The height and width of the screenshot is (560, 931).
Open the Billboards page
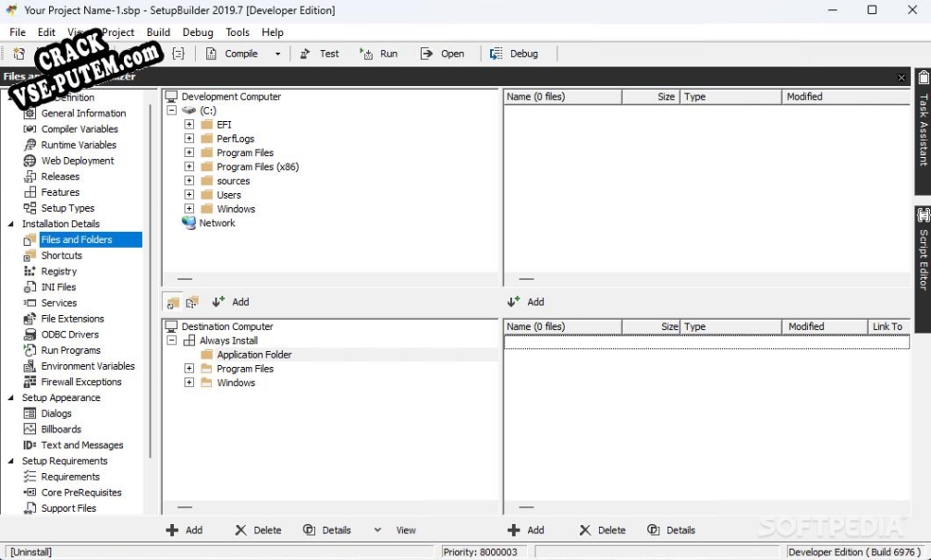point(61,430)
